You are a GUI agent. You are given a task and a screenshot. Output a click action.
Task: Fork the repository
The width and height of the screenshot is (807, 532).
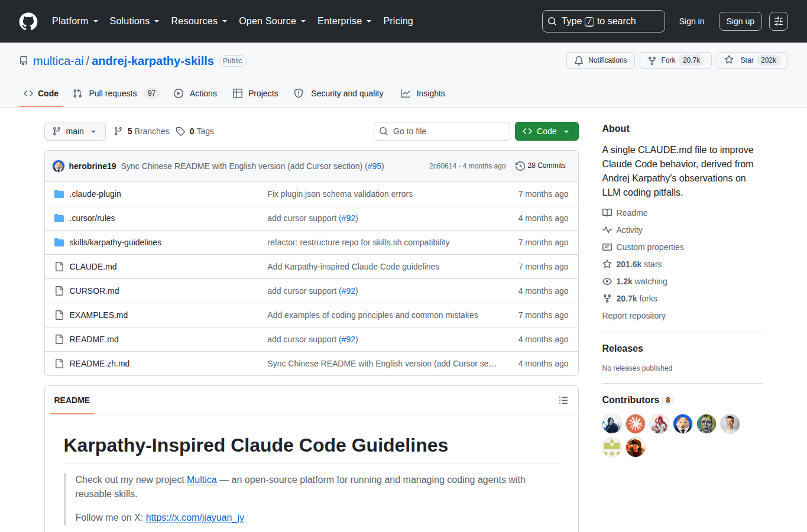tap(676, 60)
